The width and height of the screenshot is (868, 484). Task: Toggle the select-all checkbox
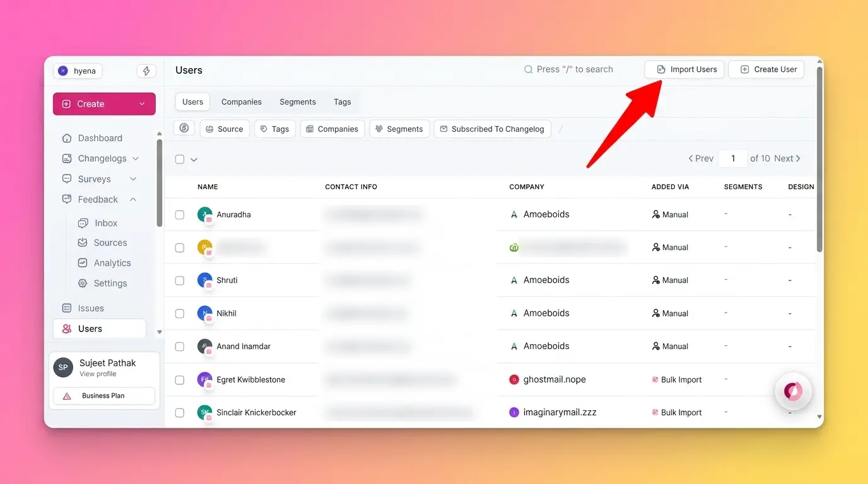pyautogui.click(x=180, y=159)
